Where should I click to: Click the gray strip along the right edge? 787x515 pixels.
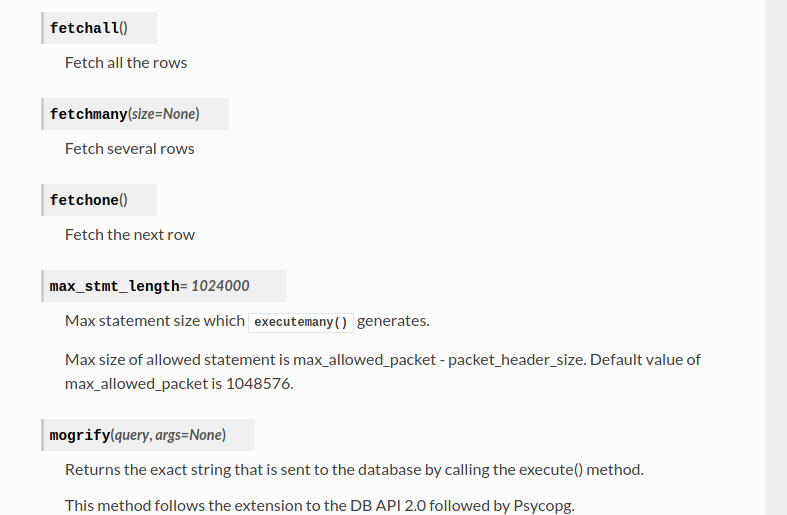pos(776,257)
